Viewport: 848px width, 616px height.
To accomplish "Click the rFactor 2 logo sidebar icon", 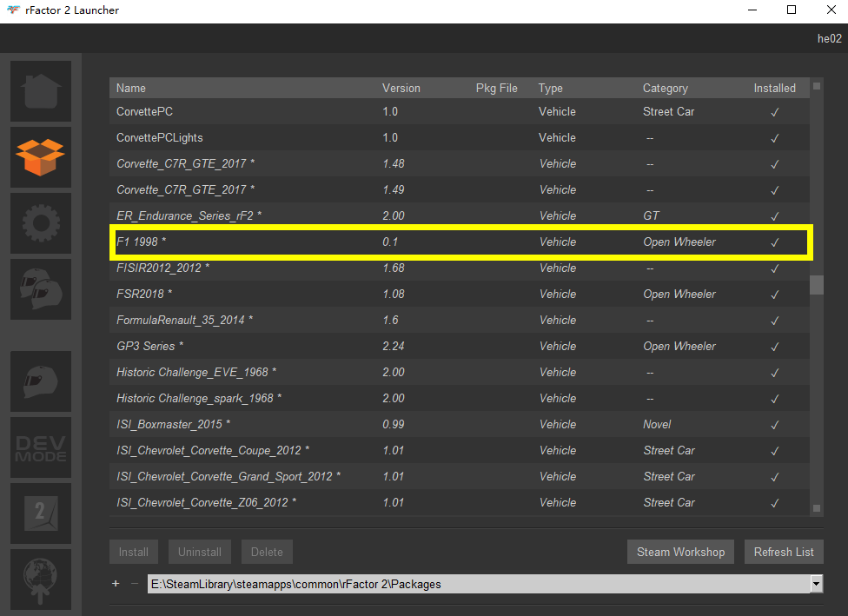I will (x=41, y=513).
